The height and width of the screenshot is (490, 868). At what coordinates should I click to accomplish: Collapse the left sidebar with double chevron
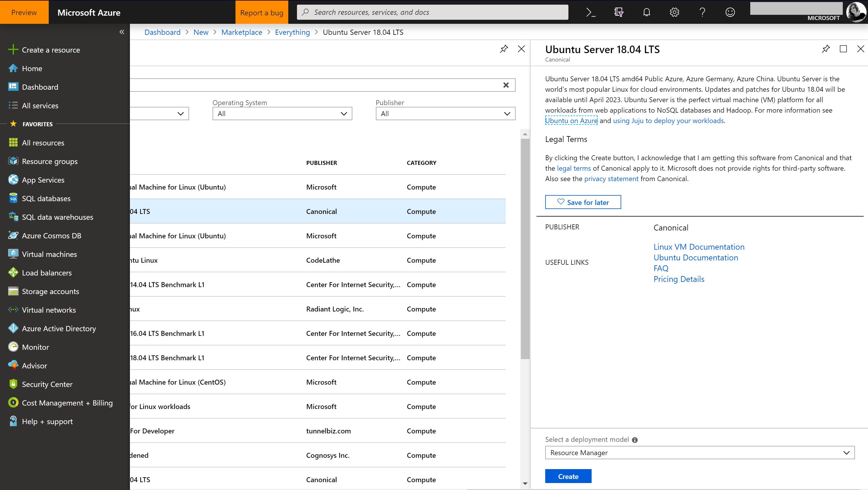coord(122,32)
